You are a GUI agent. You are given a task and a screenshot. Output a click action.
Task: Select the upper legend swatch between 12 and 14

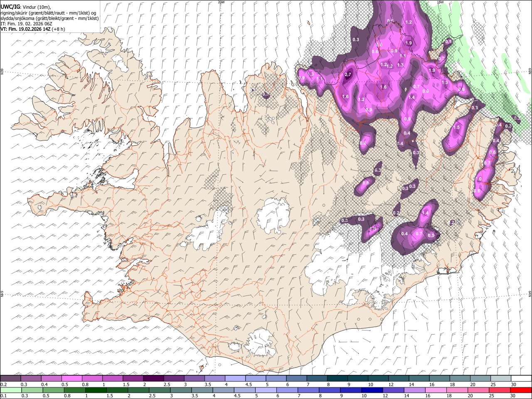pyautogui.click(x=399, y=378)
